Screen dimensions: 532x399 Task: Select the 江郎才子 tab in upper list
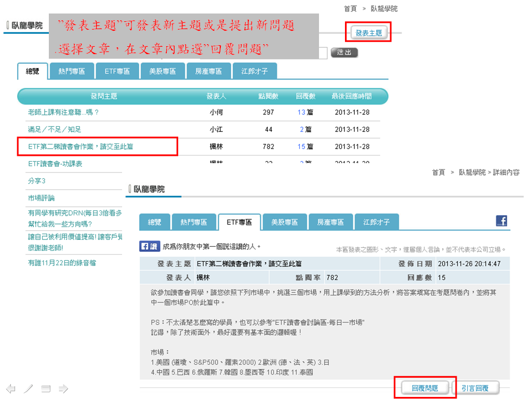(x=255, y=71)
